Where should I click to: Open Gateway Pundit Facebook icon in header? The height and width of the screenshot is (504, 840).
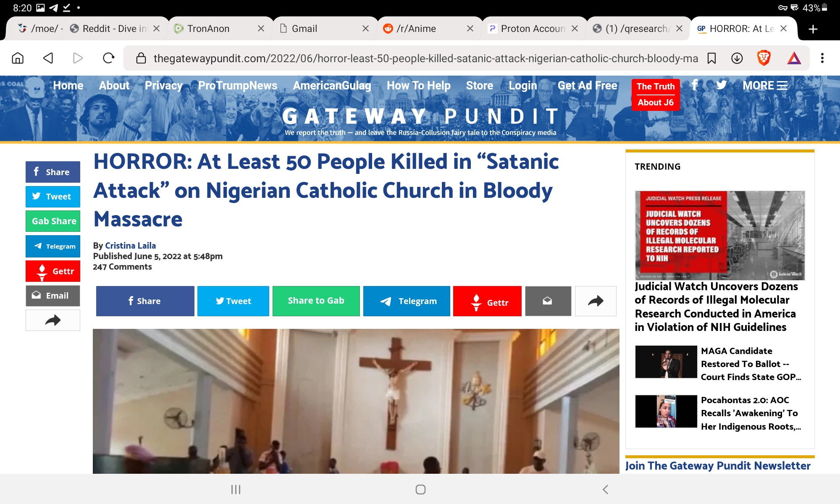click(695, 85)
